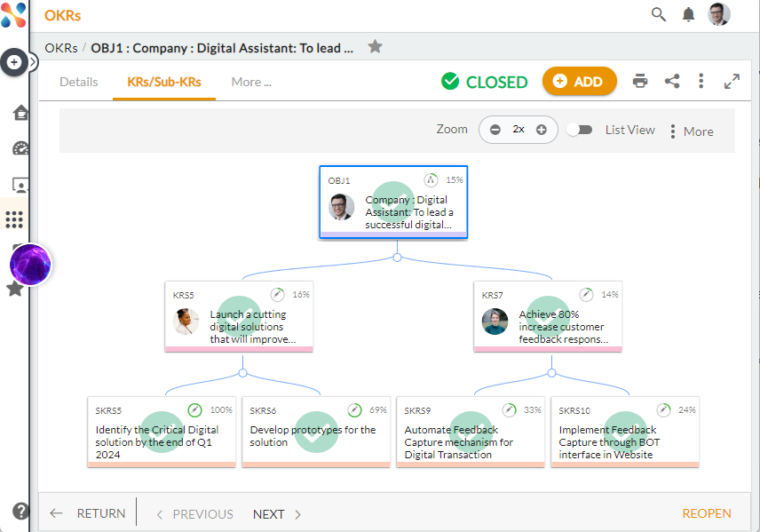Viewport: 760px width, 532px height.
Task: Click the zoom in plus button
Action: [x=542, y=130]
